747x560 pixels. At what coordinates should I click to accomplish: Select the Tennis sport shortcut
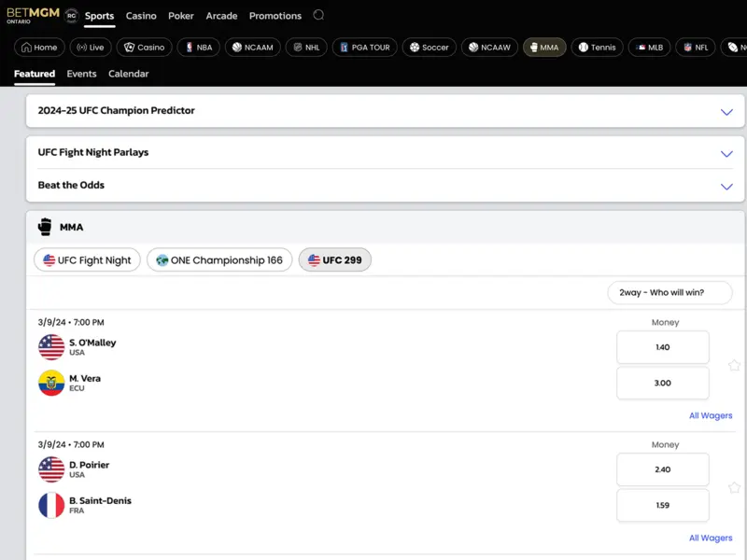click(x=597, y=48)
